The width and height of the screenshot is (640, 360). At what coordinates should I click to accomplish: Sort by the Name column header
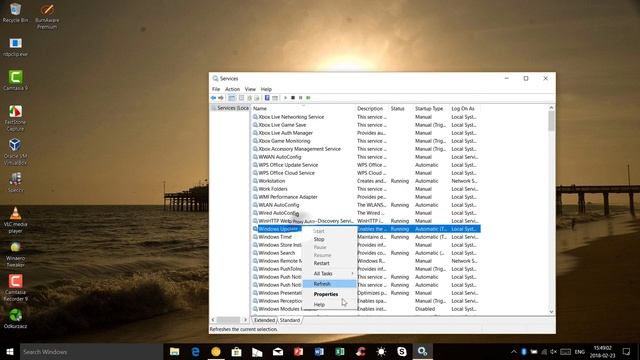click(x=303, y=109)
